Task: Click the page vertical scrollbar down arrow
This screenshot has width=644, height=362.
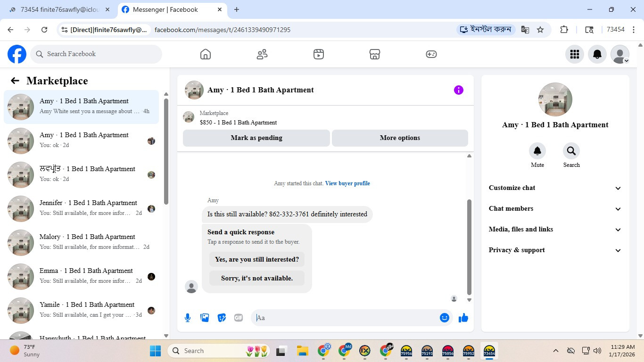Action: point(640,336)
